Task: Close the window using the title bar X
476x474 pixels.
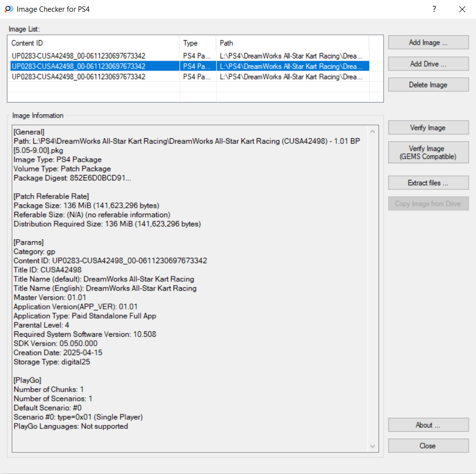Action: tap(462, 9)
